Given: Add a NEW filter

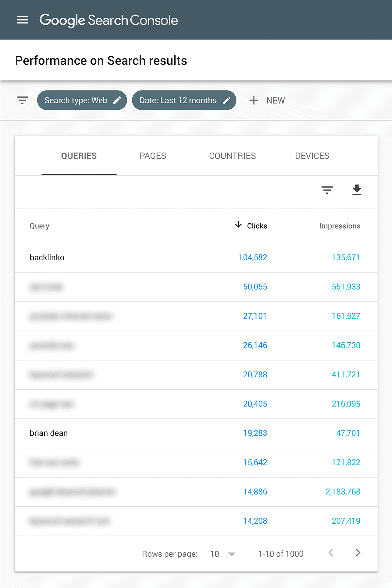Looking at the screenshot, I should click(267, 100).
